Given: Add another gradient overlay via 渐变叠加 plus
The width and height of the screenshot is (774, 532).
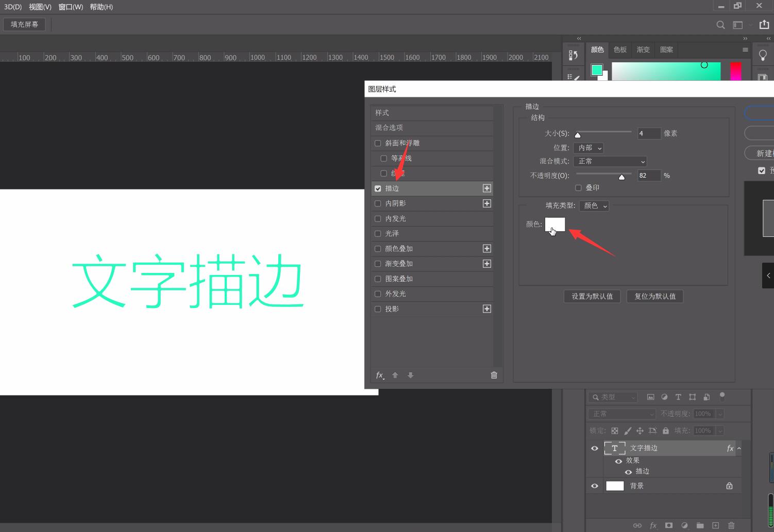Looking at the screenshot, I should (486, 264).
